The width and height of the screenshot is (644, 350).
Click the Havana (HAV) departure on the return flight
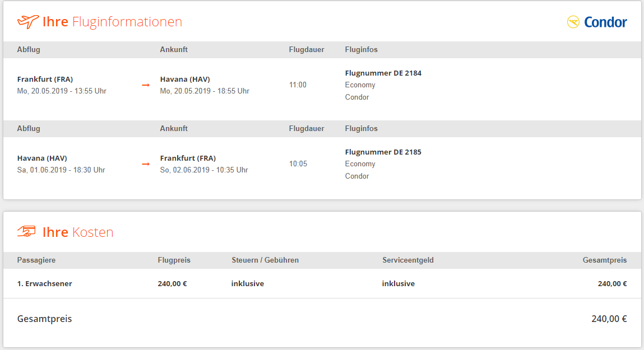click(x=42, y=158)
